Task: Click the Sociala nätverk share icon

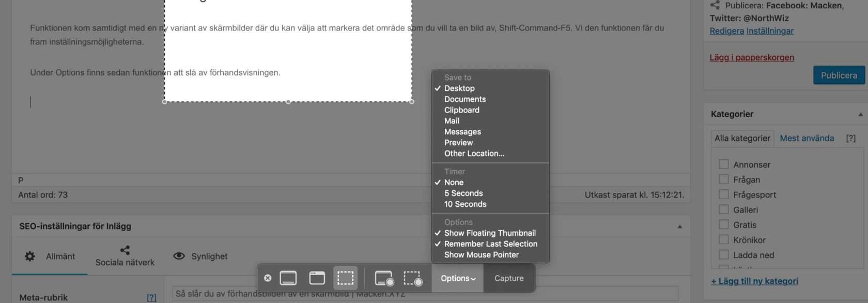Action: 125,250
